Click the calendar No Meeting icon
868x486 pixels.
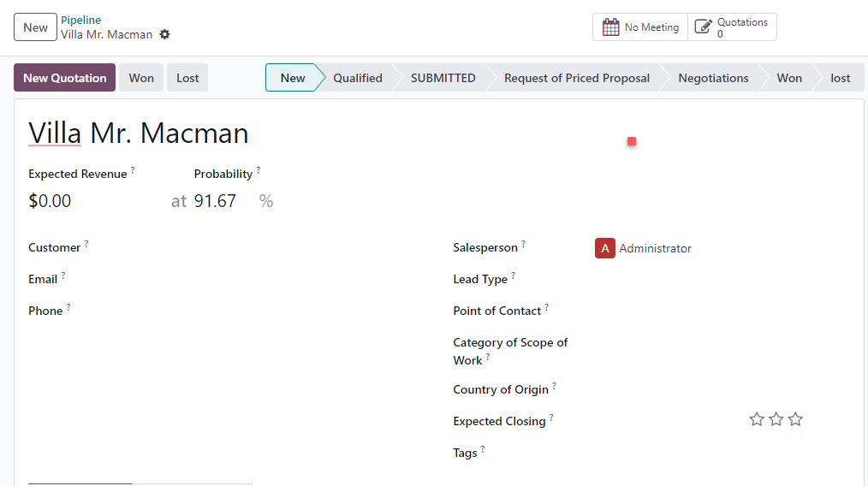(610, 27)
